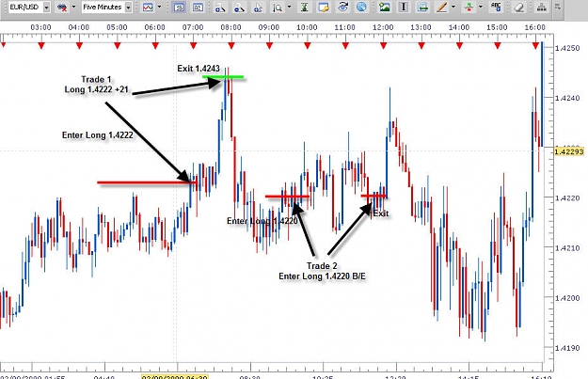The image size is (588, 379).
Task: Click the zoom in magnifier icon
Action: pos(220,7)
